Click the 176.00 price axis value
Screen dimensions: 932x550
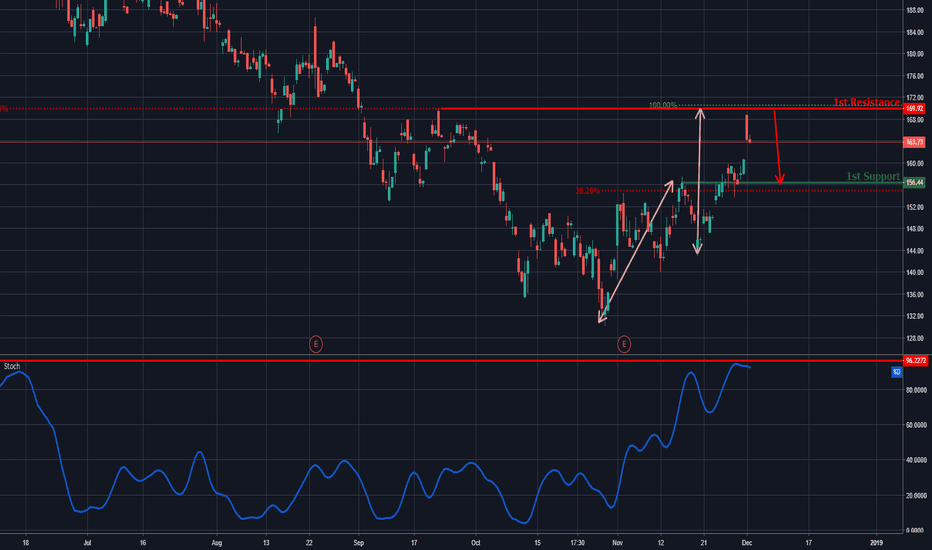tap(915, 76)
